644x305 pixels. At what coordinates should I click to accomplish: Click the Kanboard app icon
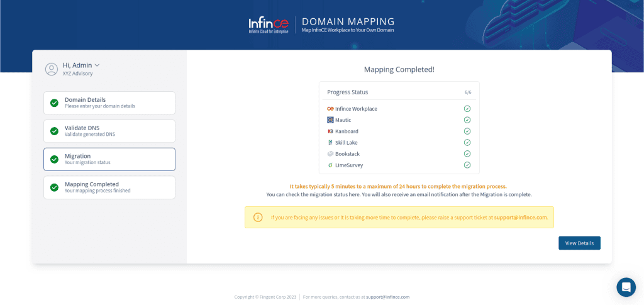pyautogui.click(x=330, y=131)
